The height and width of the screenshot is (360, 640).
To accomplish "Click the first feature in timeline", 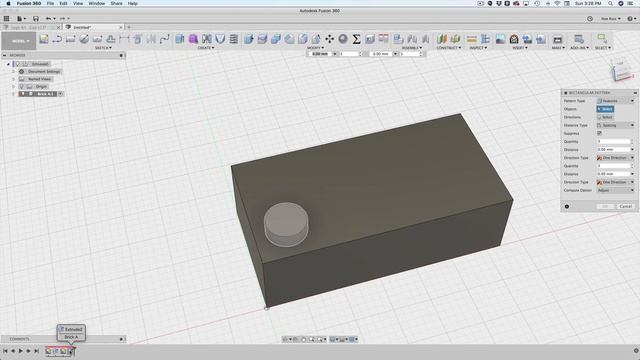I will [x=49, y=351].
